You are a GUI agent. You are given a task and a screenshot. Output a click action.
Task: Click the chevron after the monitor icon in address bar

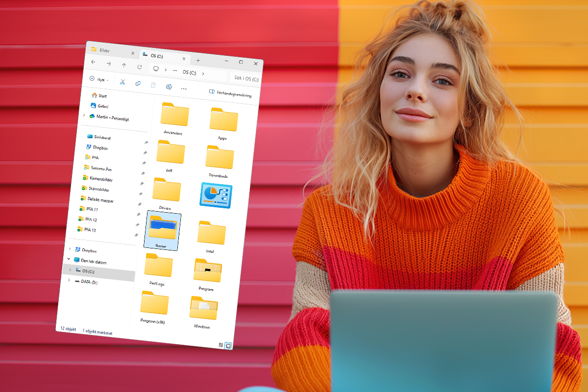point(166,70)
